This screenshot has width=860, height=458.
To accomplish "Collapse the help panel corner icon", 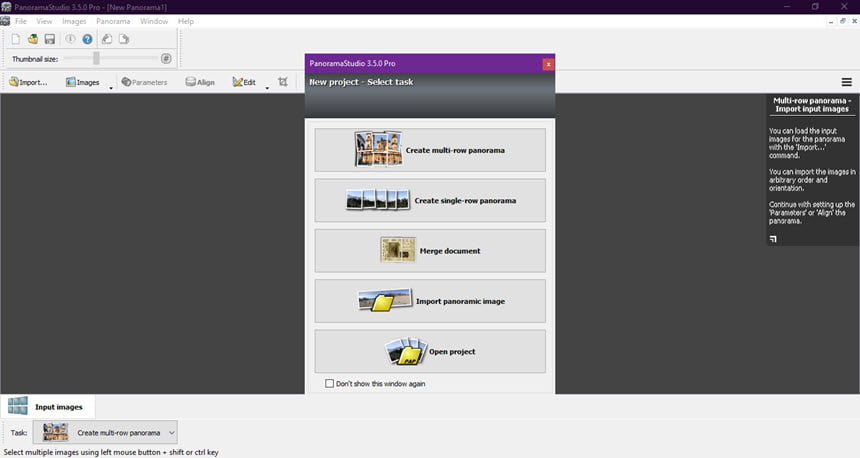I will [x=773, y=239].
